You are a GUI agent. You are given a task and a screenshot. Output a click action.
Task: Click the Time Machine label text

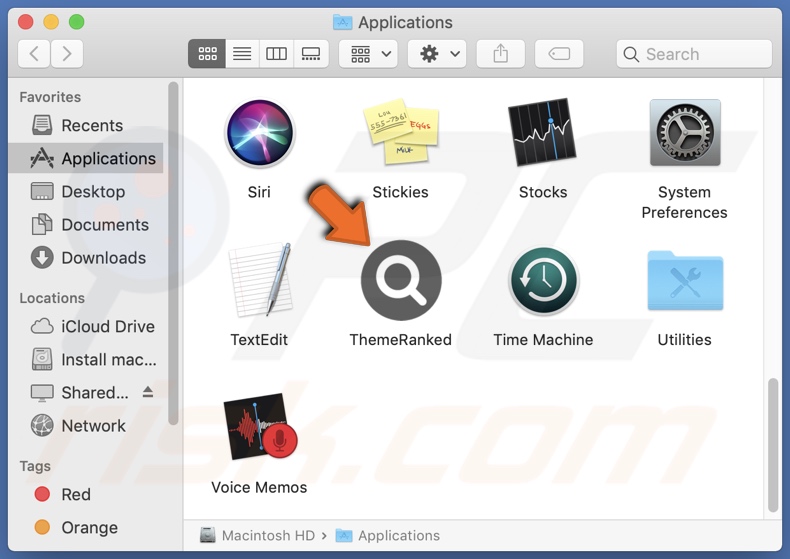point(543,339)
